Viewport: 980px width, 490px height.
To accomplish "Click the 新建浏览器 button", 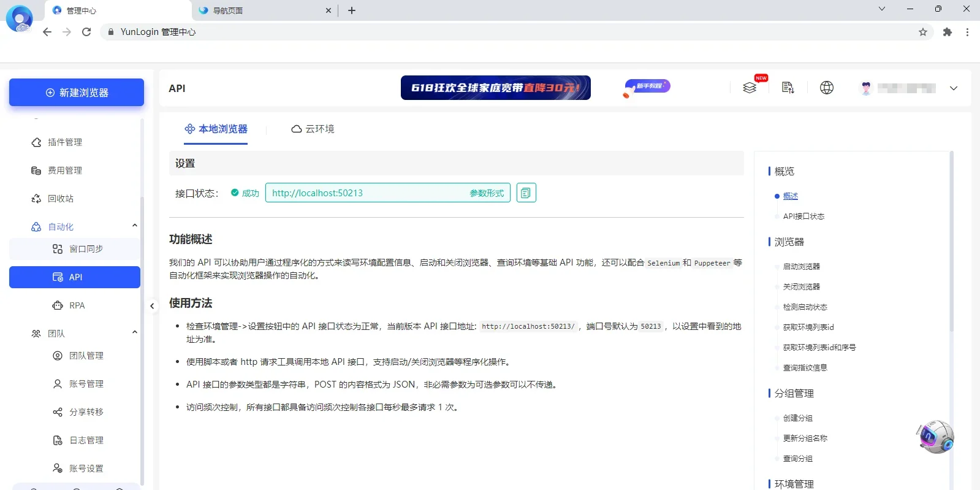I will pos(77,93).
